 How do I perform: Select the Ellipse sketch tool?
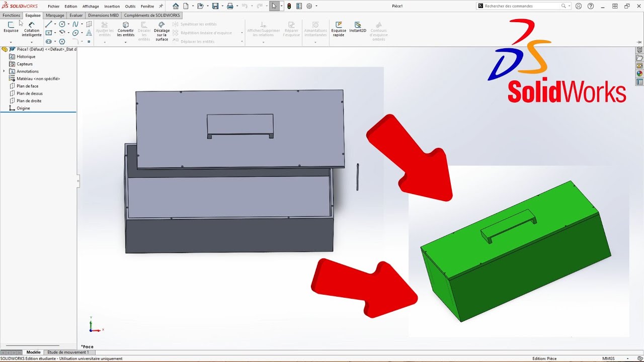[75, 33]
